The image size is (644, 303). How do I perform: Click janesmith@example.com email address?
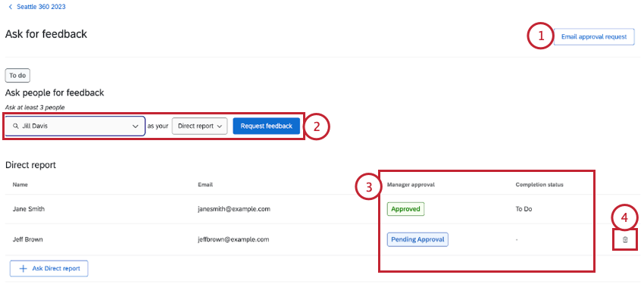(x=234, y=209)
